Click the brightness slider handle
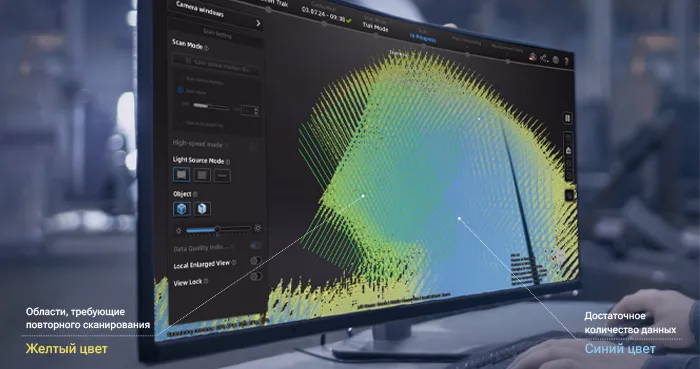Image resolution: width=700 pixels, height=369 pixels. (x=217, y=229)
